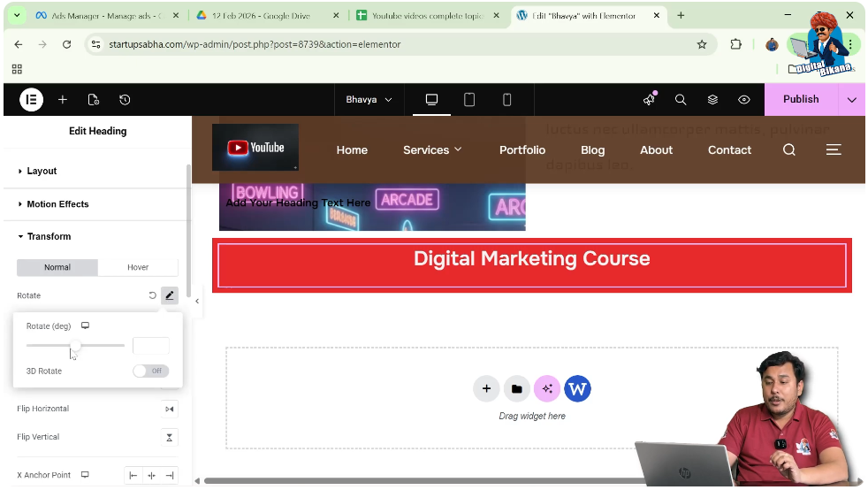The height and width of the screenshot is (490, 868).
Task: Click the Flip Vertical icon button
Action: [x=169, y=437]
